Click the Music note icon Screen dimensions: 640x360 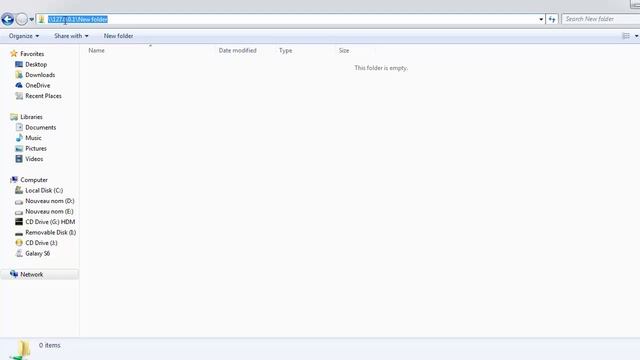19,138
